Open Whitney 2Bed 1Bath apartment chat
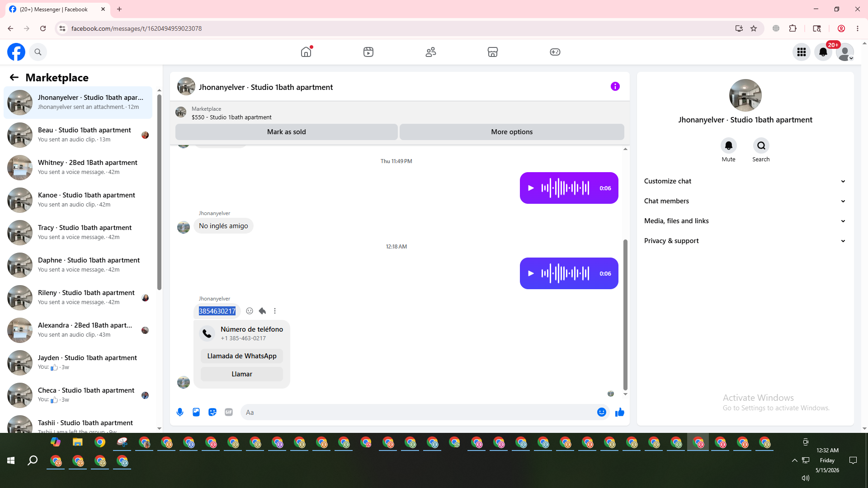 click(x=78, y=168)
